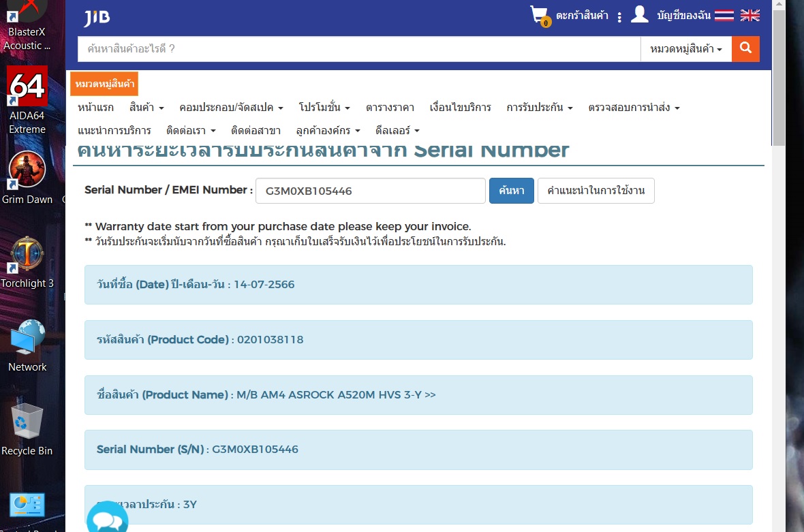
Task: Open the หมวดหมู่สินค้า search category dropdown
Action: (686, 48)
